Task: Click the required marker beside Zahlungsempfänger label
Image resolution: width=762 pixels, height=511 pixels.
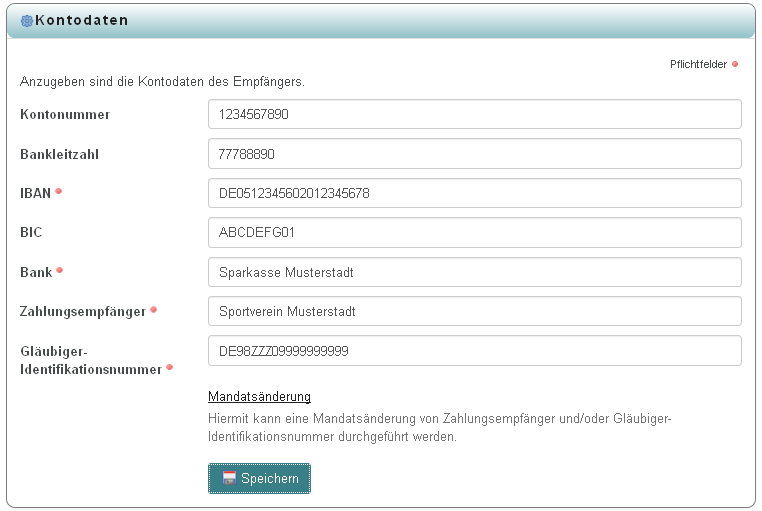Action: click(x=153, y=310)
